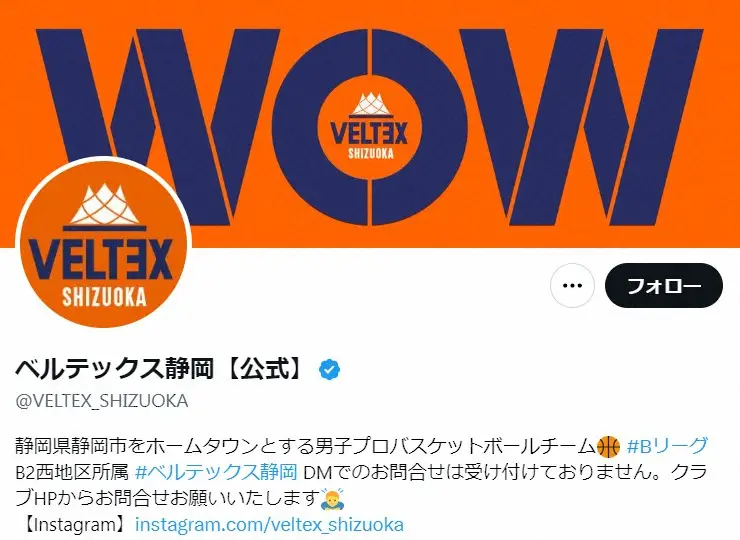Click the small VELTEX logo inside the banner O
740x540 pixels.
click(369, 127)
